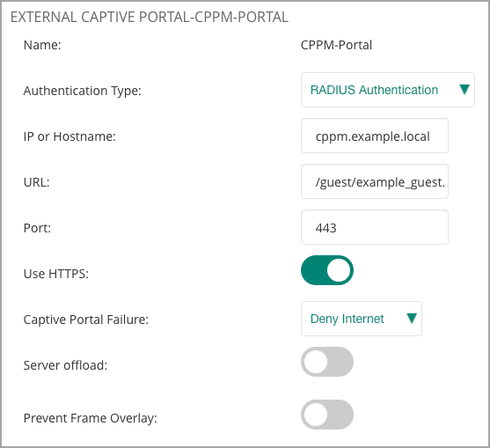Select RADIUS Authentication combo box
Screen dimensions: 490x448
click(x=388, y=90)
